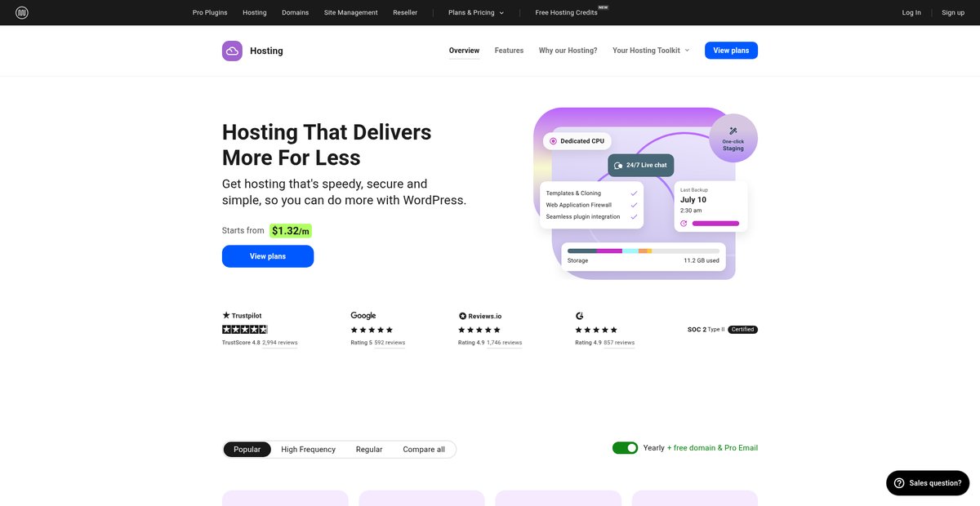
Task: Expand the Plans & Pricing dropdown
Action: click(476, 12)
